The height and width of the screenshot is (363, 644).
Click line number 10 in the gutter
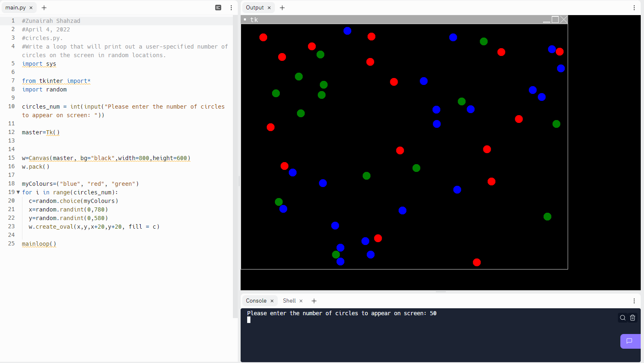click(11, 107)
